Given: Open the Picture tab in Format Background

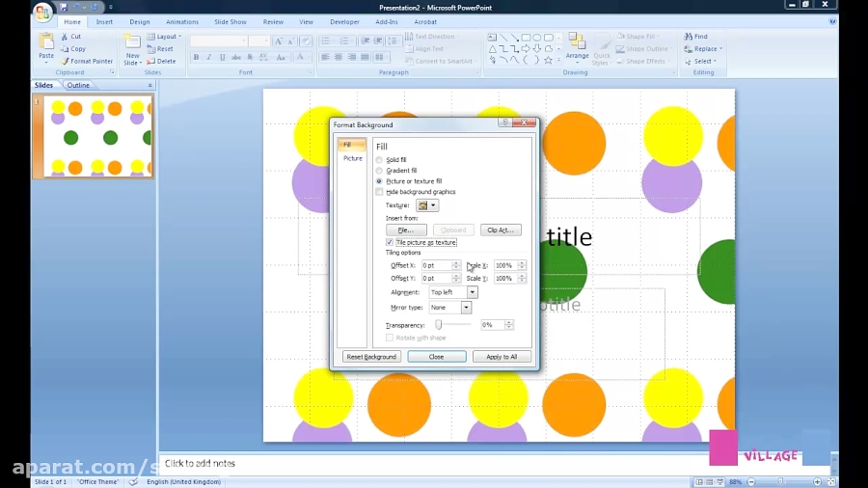Looking at the screenshot, I should point(353,158).
